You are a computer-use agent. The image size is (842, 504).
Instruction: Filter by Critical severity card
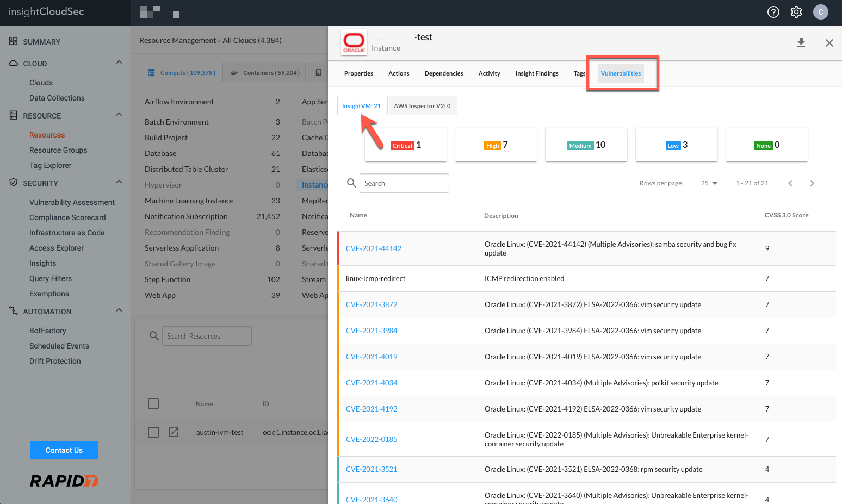(406, 145)
